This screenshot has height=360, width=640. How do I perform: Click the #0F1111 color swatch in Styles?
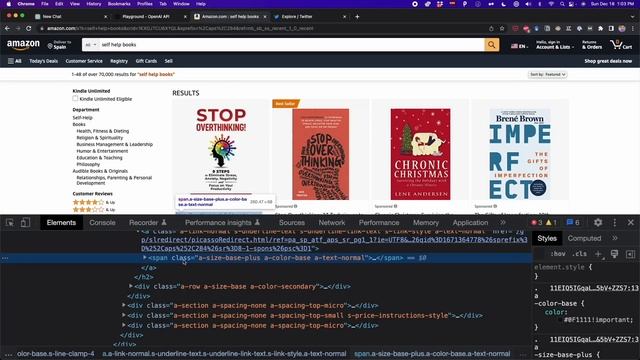(x=561, y=320)
